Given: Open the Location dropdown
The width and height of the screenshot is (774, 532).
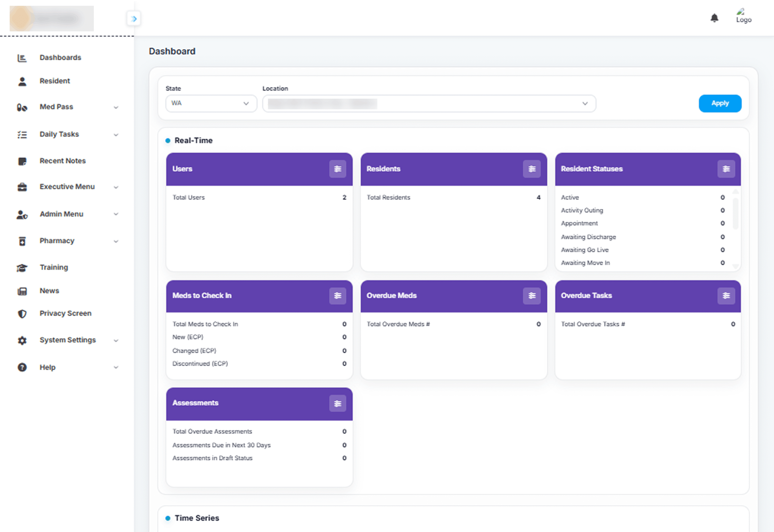Looking at the screenshot, I should pyautogui.click(x=429, y=104).
